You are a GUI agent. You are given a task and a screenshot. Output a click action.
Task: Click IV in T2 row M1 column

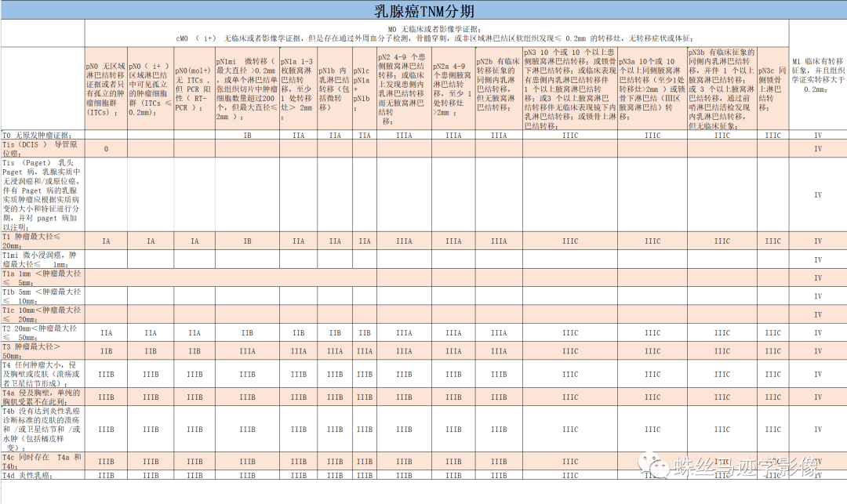[818, 333]
